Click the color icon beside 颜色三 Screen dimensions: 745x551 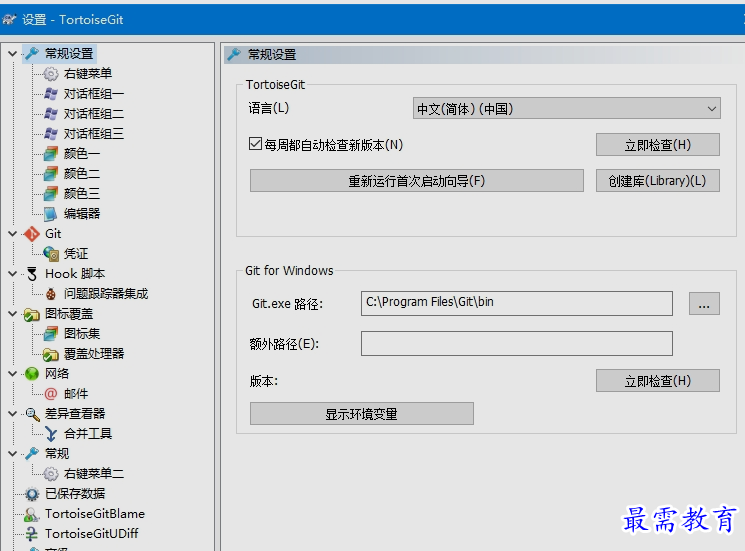click(x=51, y=193)
